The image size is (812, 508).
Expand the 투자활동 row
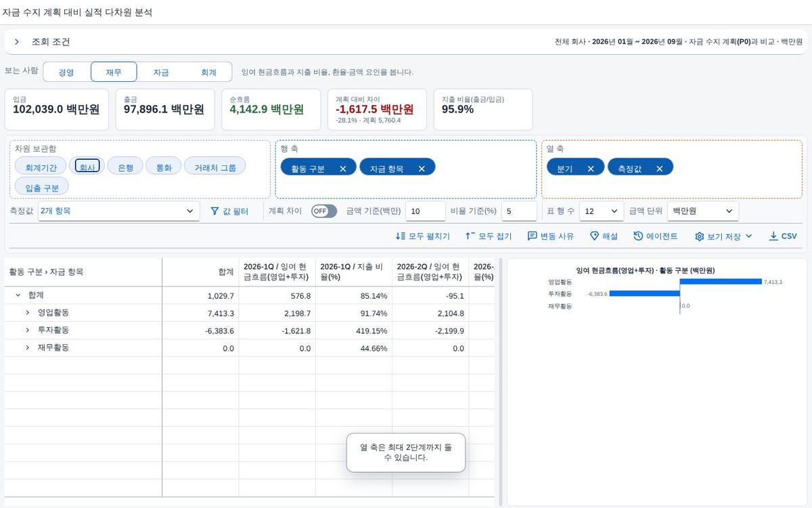[28, 331]
